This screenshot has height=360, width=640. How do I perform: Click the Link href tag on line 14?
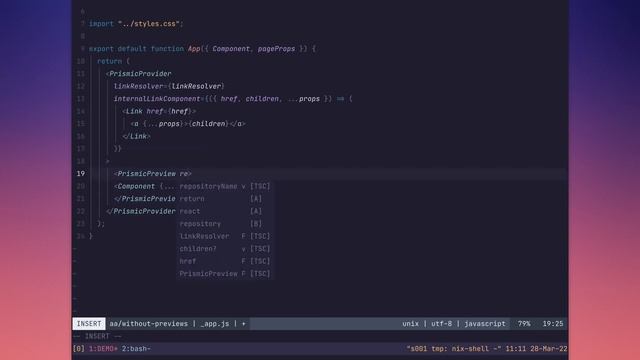[x=159, y=111]
